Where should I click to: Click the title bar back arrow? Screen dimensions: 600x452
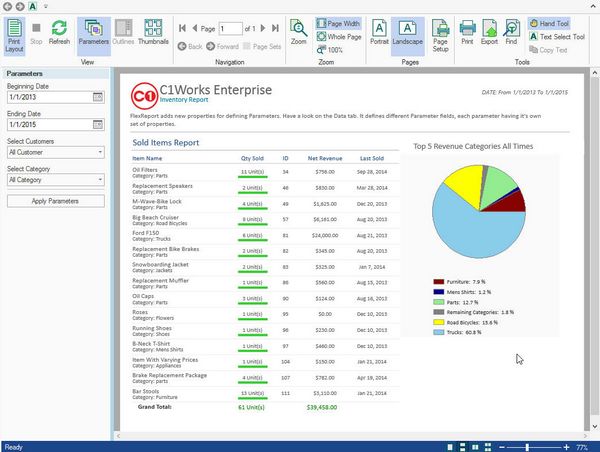pos(7,7)
